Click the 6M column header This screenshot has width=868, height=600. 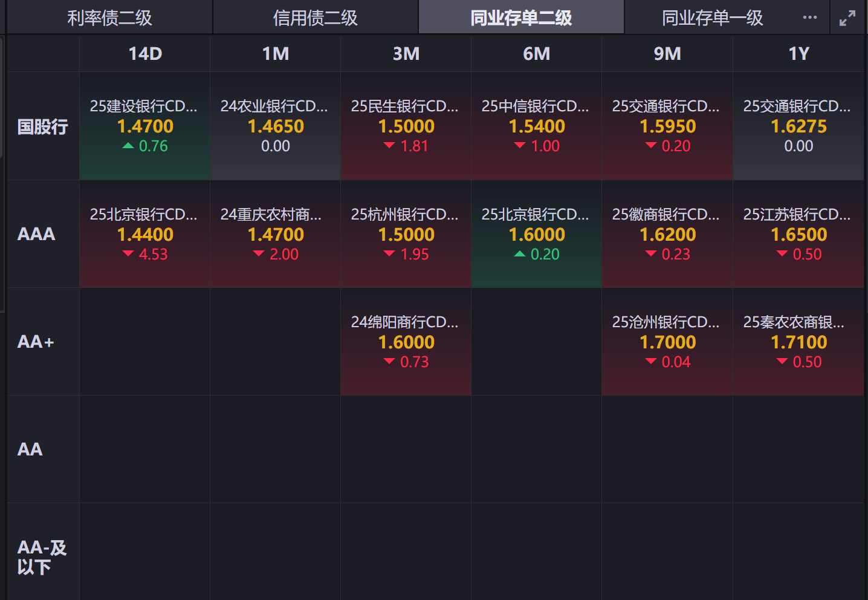pos(537,54)
